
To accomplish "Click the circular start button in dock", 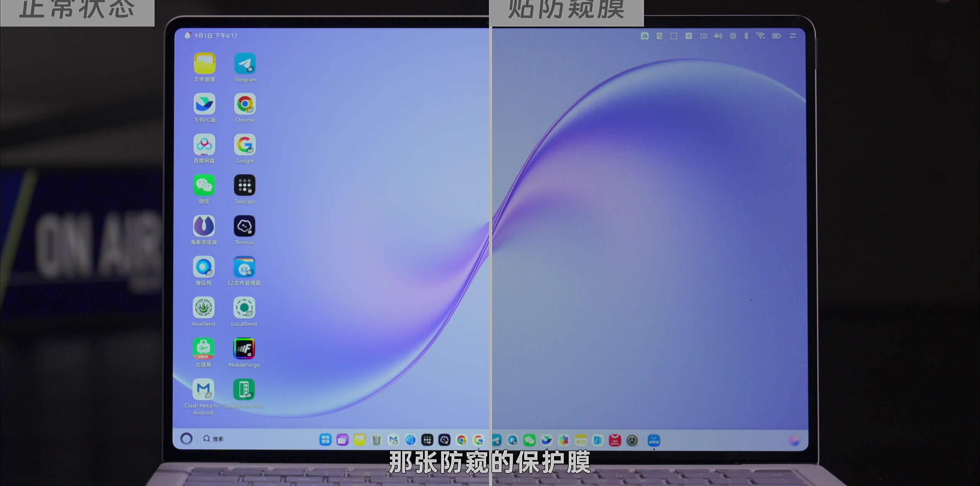I will [186, 439].
